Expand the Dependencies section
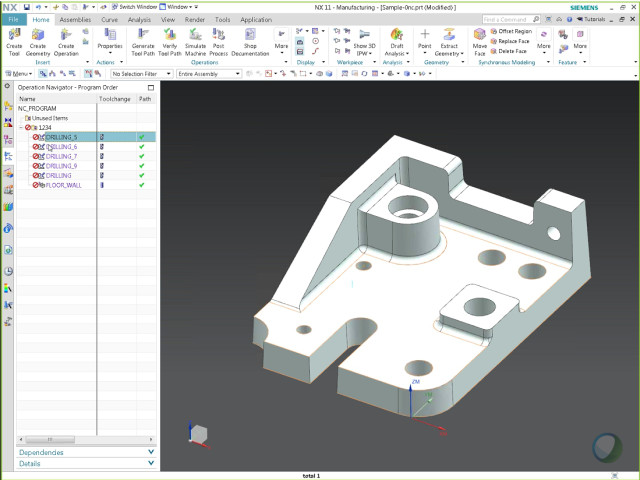The height and width of the screenshot is (480, 640). (86, 452)
